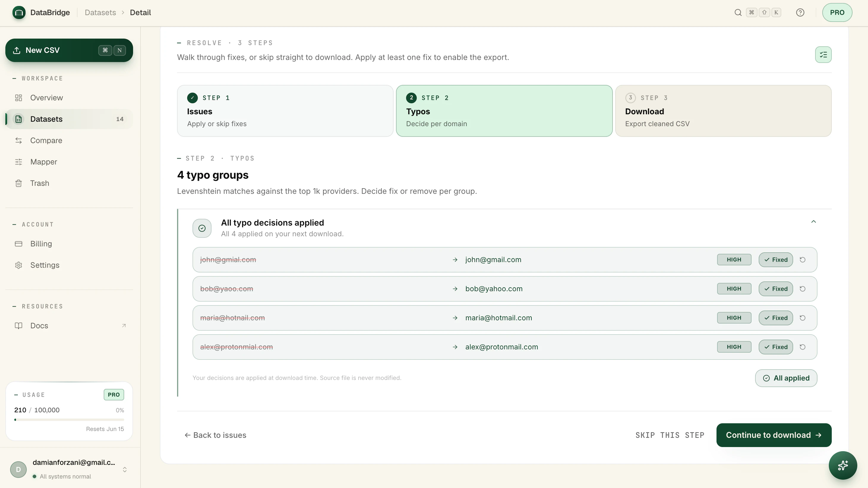
Task: Open Settings in the sidebar
Action: pos(69,265)
